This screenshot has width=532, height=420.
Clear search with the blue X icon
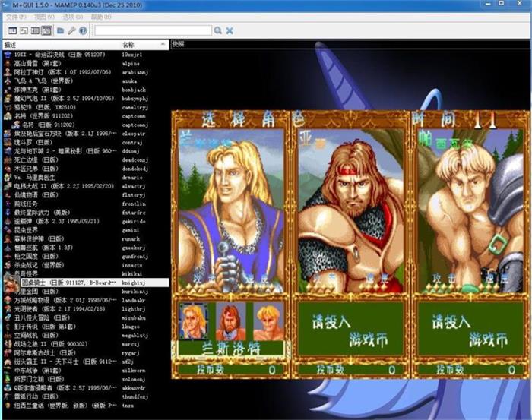(x=230, y=30)
